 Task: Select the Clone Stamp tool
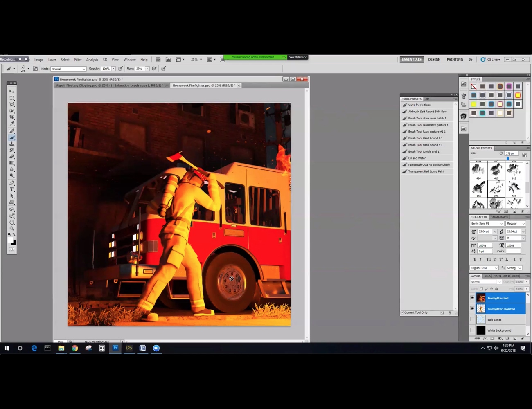pos(12,144)
